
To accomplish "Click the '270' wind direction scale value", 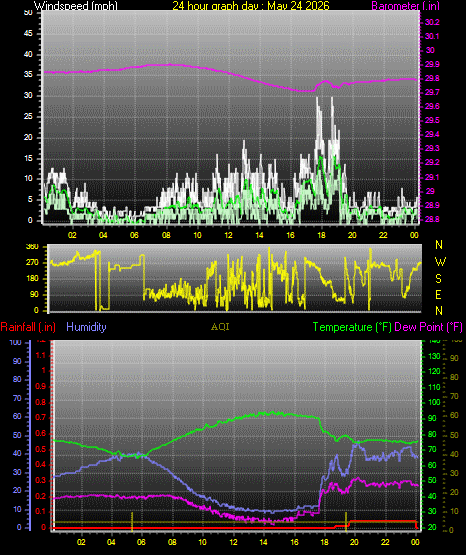I will (x=32, y=263).
